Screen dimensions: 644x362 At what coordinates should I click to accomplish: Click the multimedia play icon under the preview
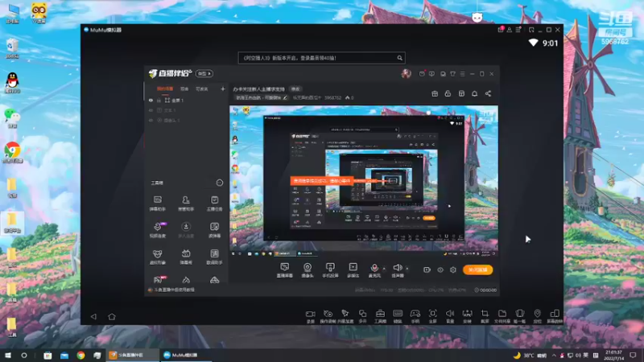pyautogui.click(x=353, y=270)
